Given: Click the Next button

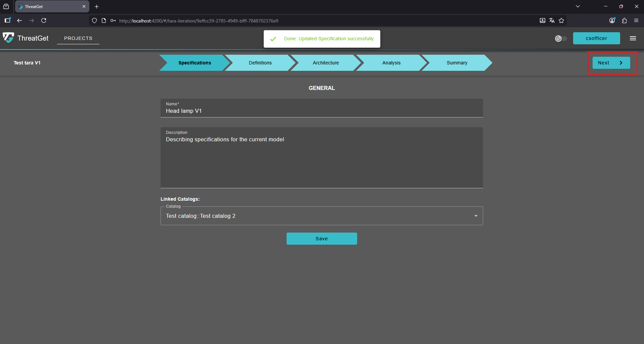Looking at the screenshot, I should [x=611, y=63].
